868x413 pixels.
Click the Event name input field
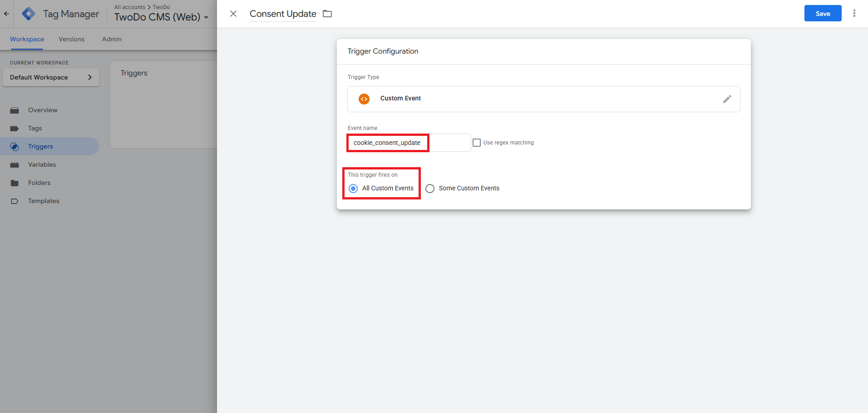pyautogui.click(x=409, y=143)
